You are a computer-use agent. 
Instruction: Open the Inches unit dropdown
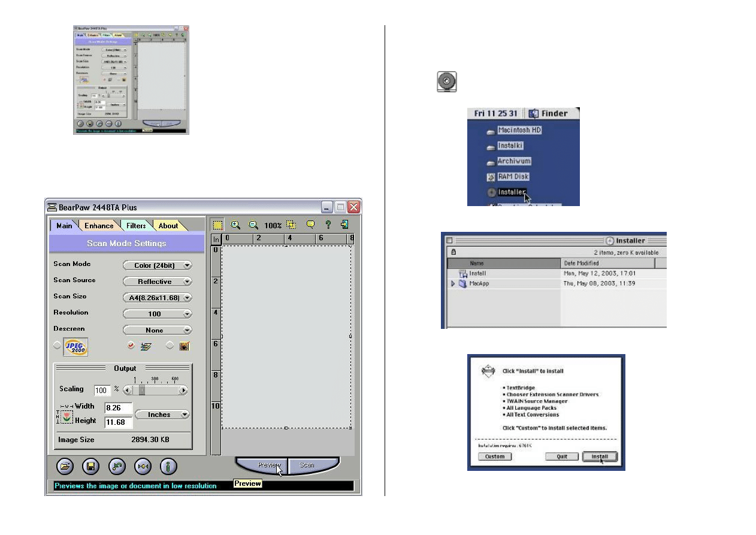click(x=162, y=415)
